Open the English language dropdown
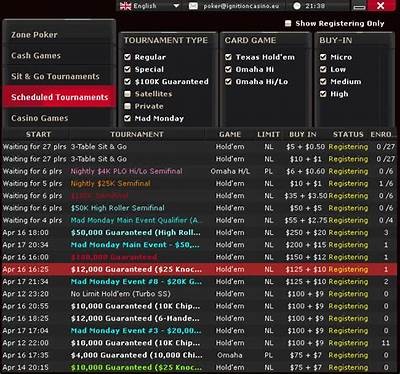The width and height of the screenshot is (400, 374). coord(150,6)
